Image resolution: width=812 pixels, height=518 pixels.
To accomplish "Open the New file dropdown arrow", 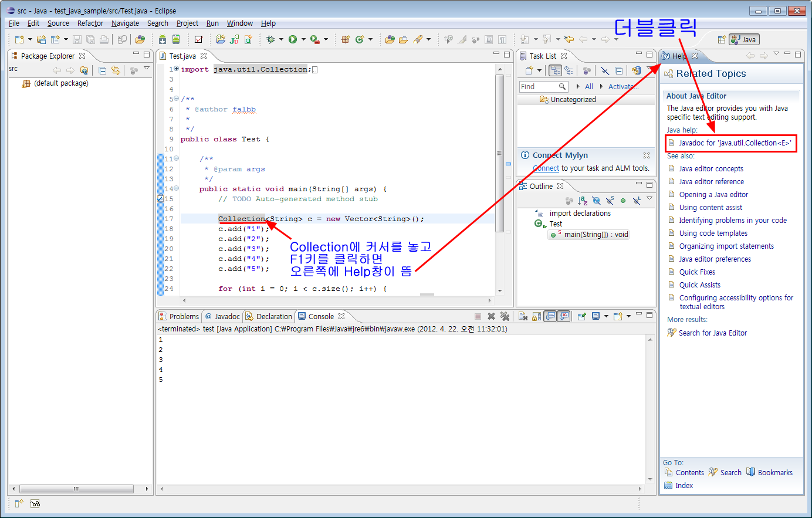I will click(30, 39).
